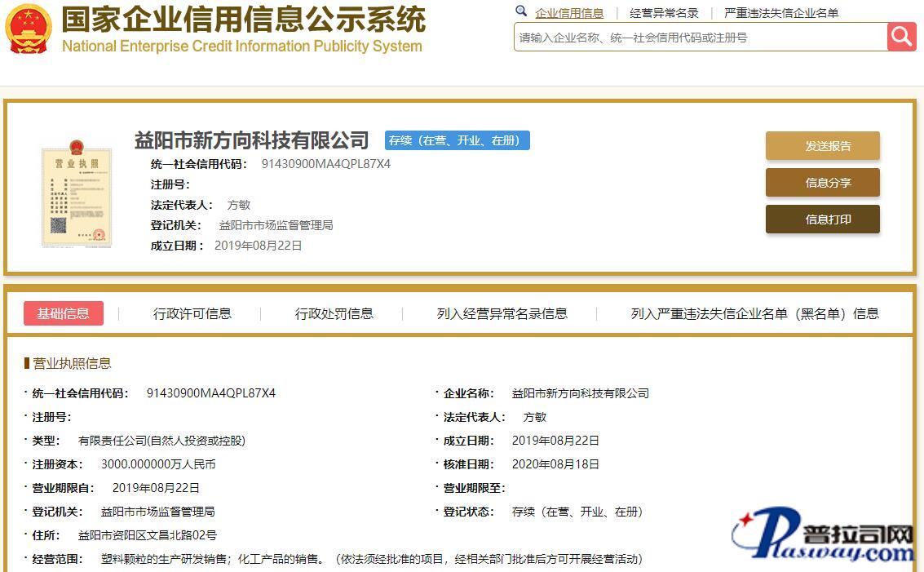
Task: Click the red magnifier search button
Action: [x=901, y=37]
